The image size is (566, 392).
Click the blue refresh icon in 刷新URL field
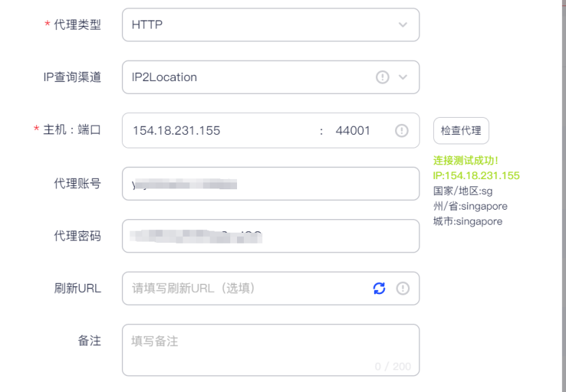[x=379, y=289]
